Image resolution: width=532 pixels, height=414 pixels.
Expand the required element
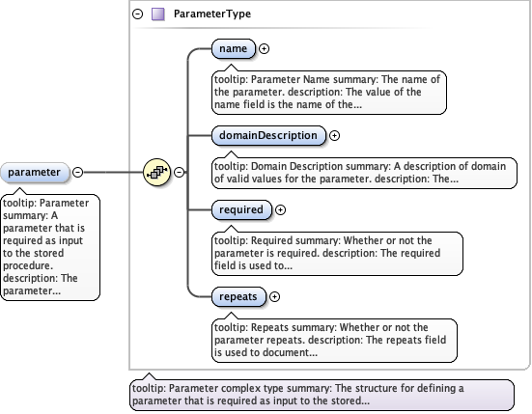click(x=280, y=209)
